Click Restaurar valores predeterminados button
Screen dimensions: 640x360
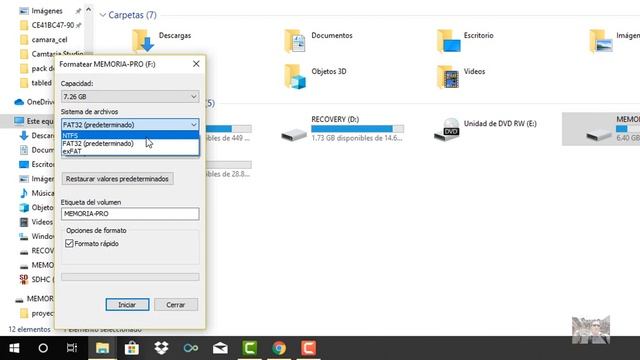coord(117,179)
